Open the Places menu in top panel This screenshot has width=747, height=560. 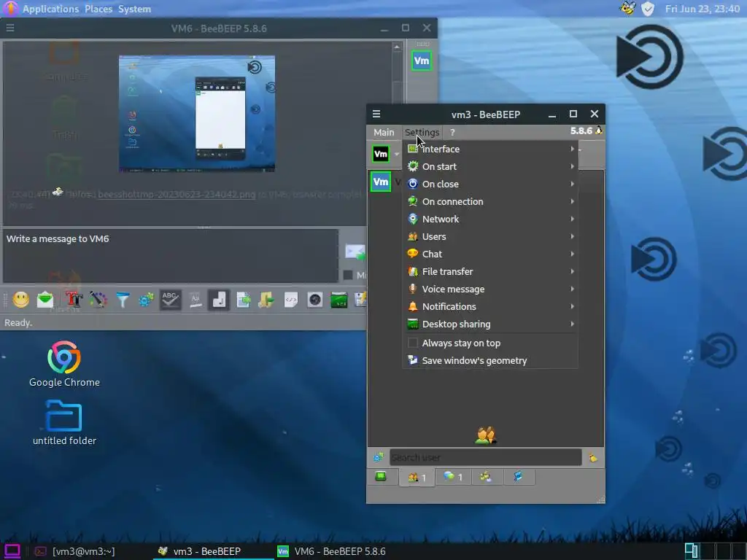(98, 9)
